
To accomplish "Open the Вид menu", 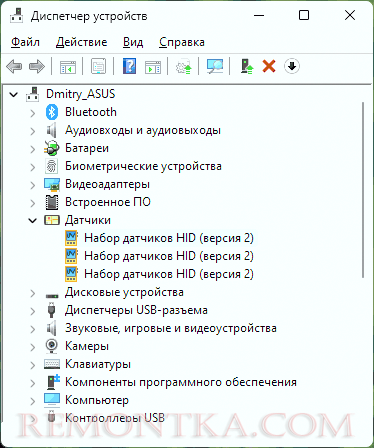I will point(133,42).
